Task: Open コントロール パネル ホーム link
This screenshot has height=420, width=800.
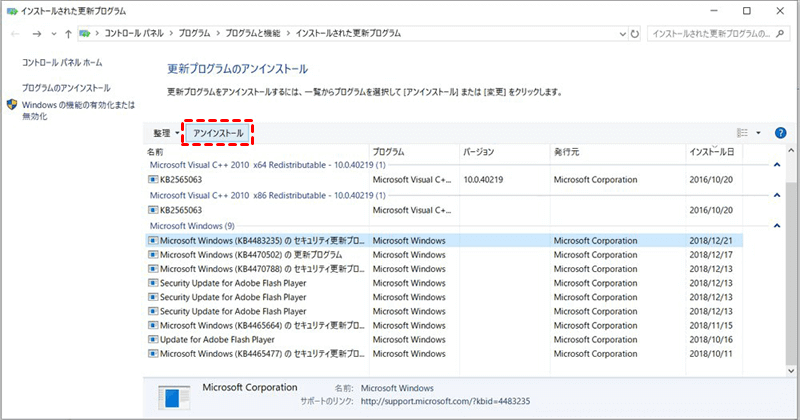Action: click(62, 63)
